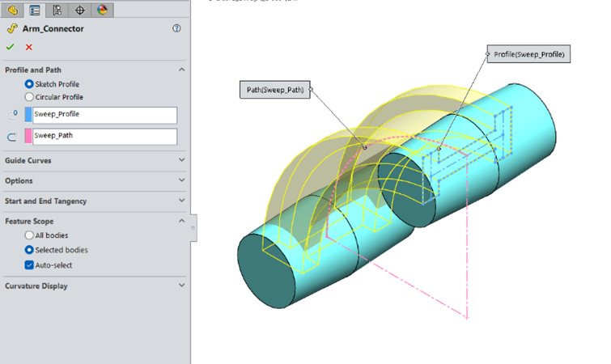Screen dimensions: 611x364
Task: Open the DisplayManager color ball tab
Action: [101, 10]
